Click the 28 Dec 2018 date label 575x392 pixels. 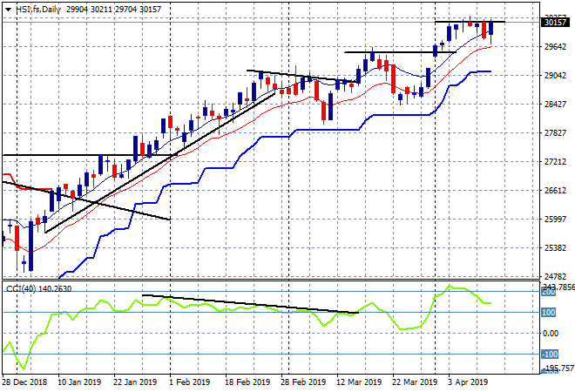pos(26,382)
